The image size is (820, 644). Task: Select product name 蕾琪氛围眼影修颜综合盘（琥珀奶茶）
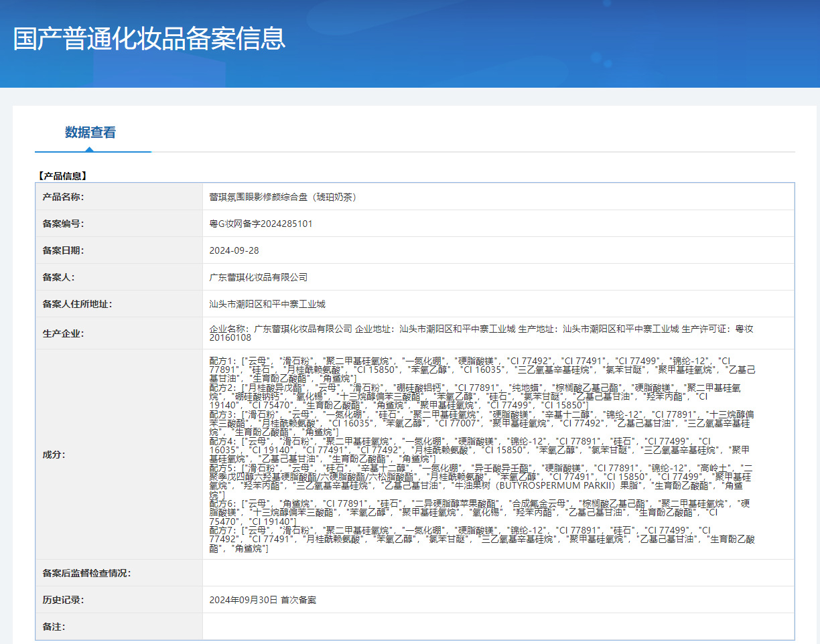285,197
